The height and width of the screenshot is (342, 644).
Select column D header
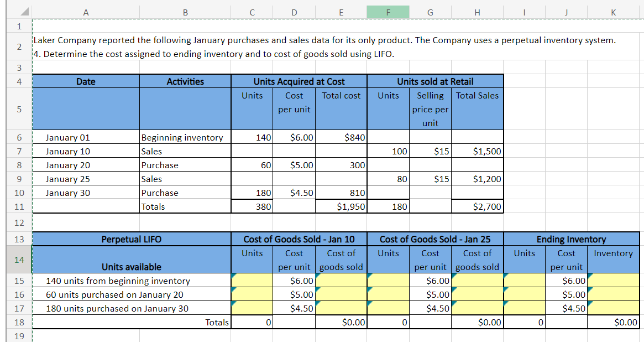[x=294, y=12]
